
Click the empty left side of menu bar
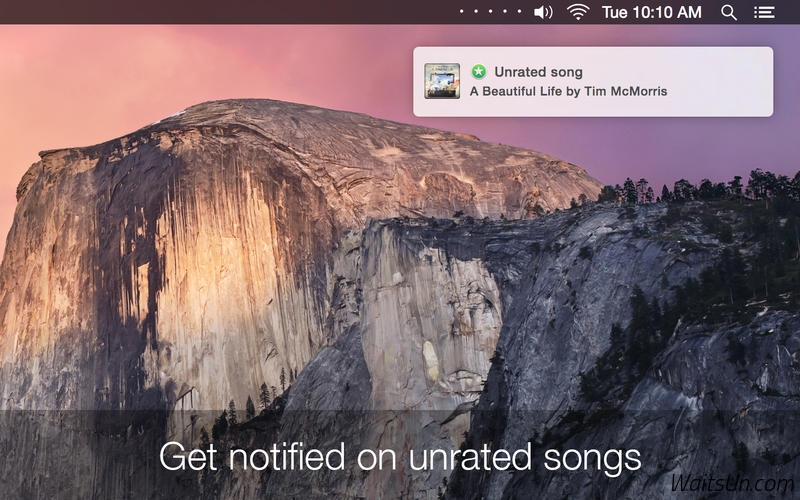(x=200, y=12)
